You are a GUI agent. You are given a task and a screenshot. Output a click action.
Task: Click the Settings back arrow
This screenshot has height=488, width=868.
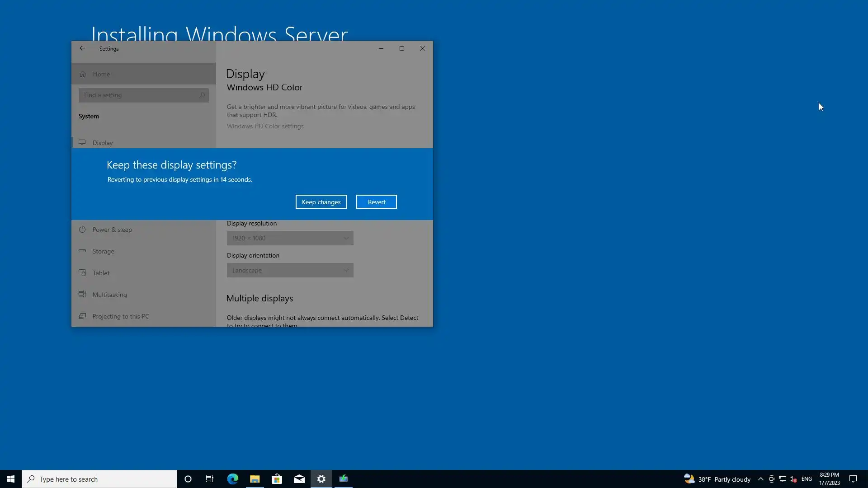(82, 48)
